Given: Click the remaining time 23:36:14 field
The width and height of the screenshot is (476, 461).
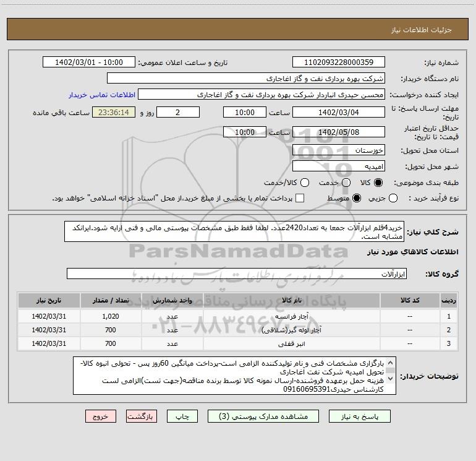Looking at the screenshot, I should tap(114, 112).
